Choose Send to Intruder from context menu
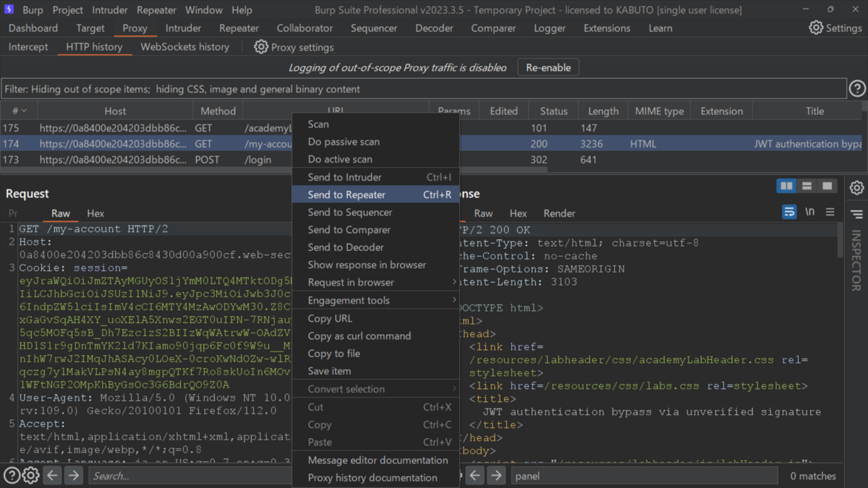Viewport: 868px width, 488px height. pos(375,177)
